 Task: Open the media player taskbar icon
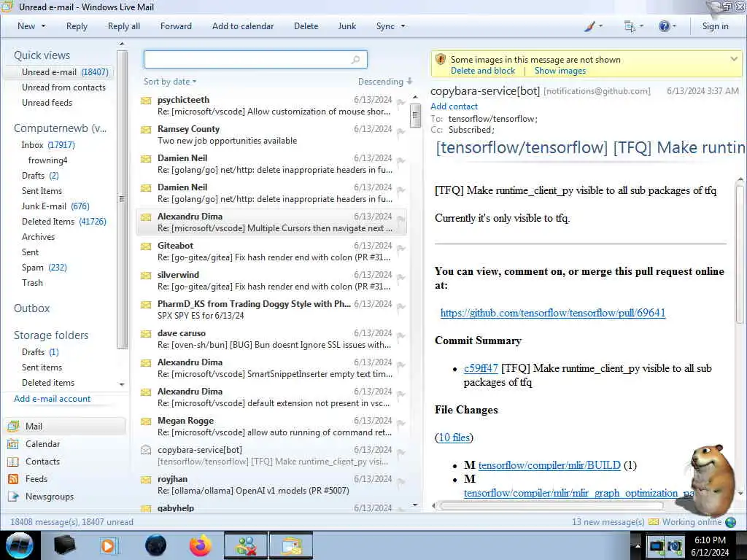point(108,545)
